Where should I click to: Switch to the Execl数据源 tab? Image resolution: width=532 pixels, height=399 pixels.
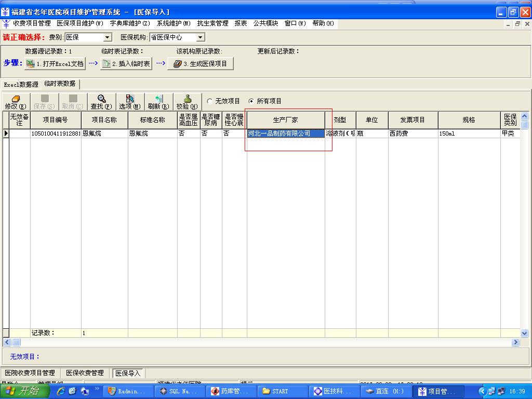(x=21, y=85)
